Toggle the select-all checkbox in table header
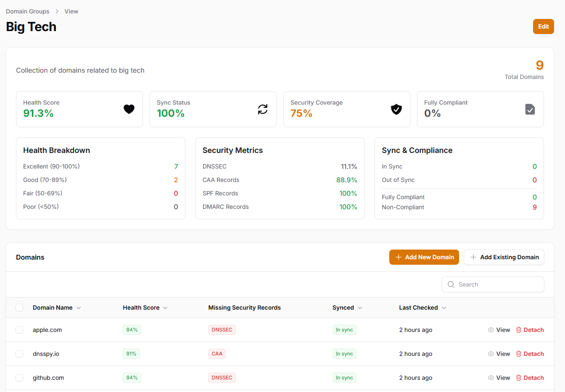This screenshot has height=392, width=565. tap(19, 308)
